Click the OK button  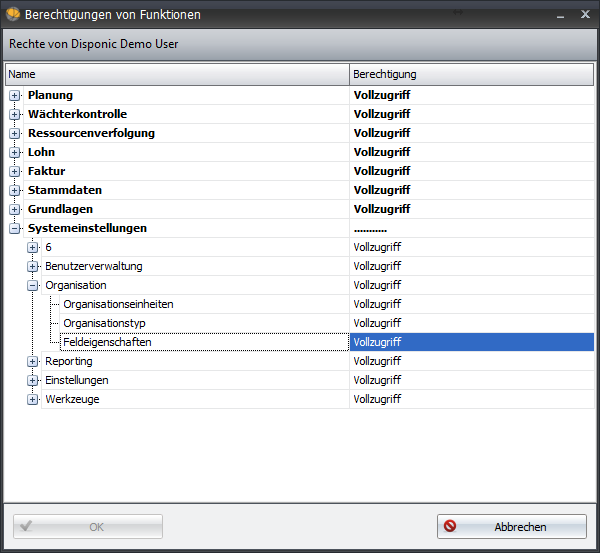[x=88, y=527]
